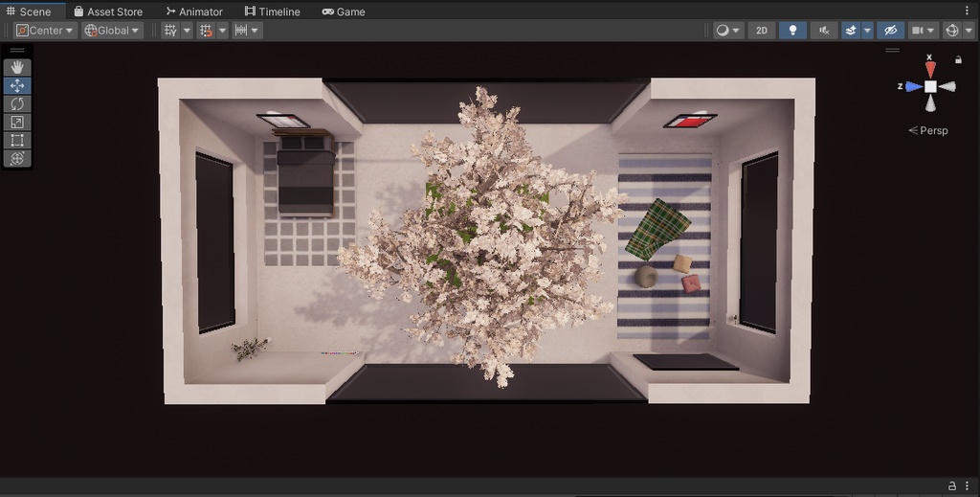Open scene camera settings dropdown
Viewport: 980px width, 497px height.
[x=924, y=30]
